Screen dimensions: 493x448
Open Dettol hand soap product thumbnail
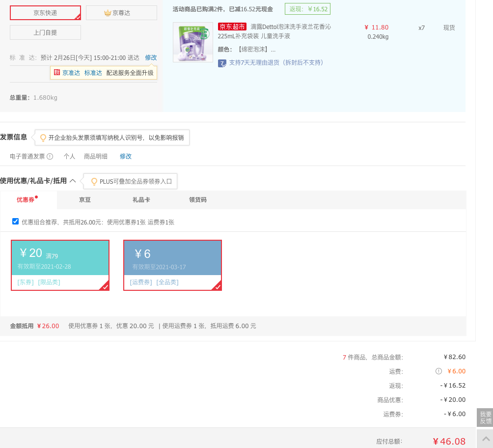[193, 42]
